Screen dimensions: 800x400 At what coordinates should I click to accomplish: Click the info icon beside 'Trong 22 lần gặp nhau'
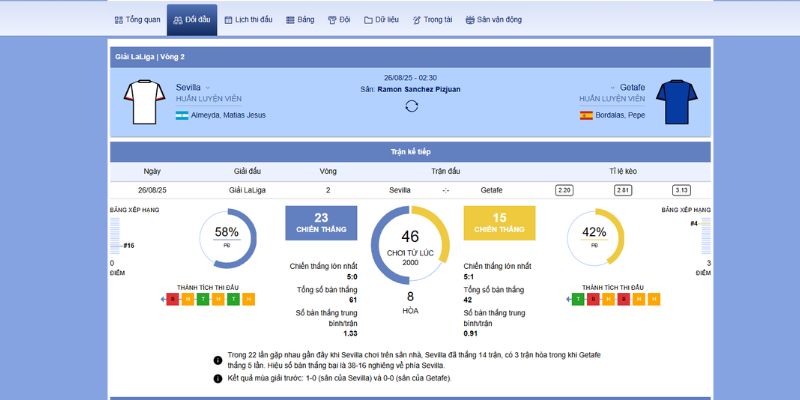click(218, 360)
